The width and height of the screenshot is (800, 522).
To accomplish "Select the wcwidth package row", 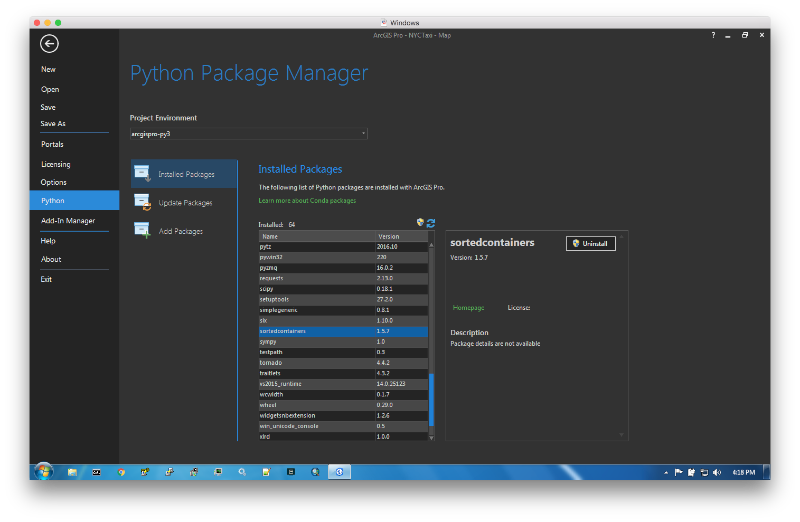I will (343, 394).
